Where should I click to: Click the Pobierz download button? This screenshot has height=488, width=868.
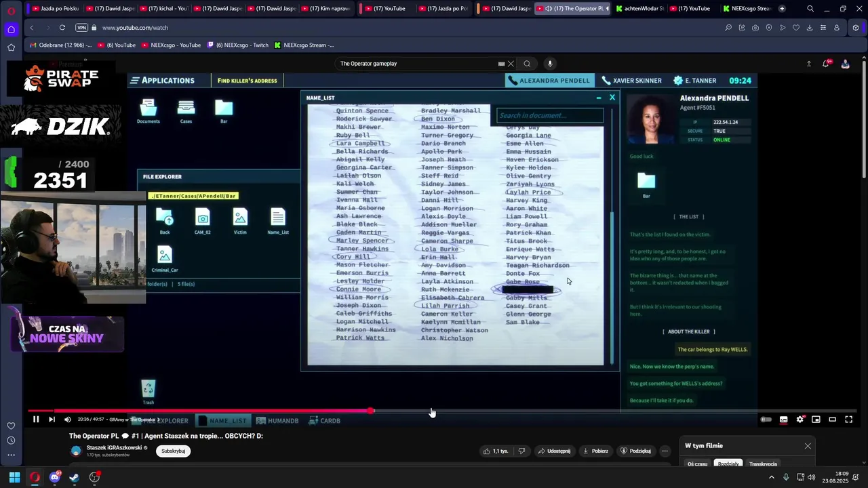[595, 451]
